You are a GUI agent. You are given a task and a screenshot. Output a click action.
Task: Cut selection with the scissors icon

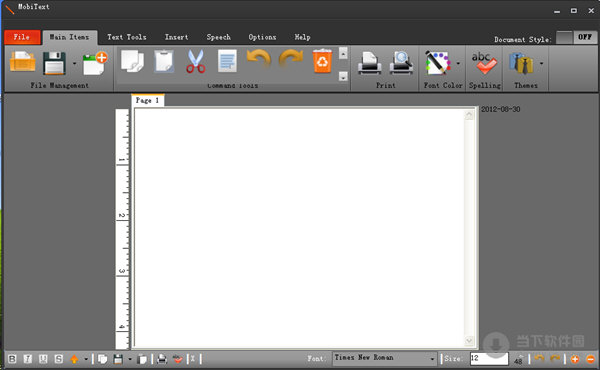point(196,62)
